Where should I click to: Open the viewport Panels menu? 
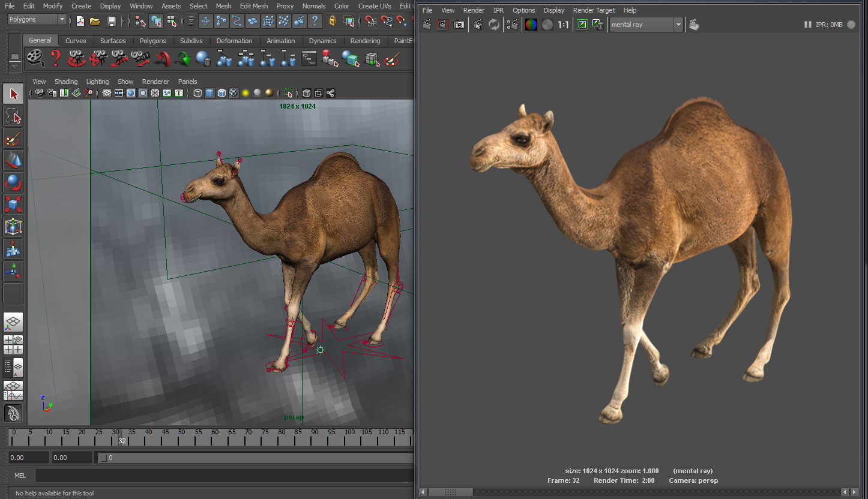pos(187,82)
